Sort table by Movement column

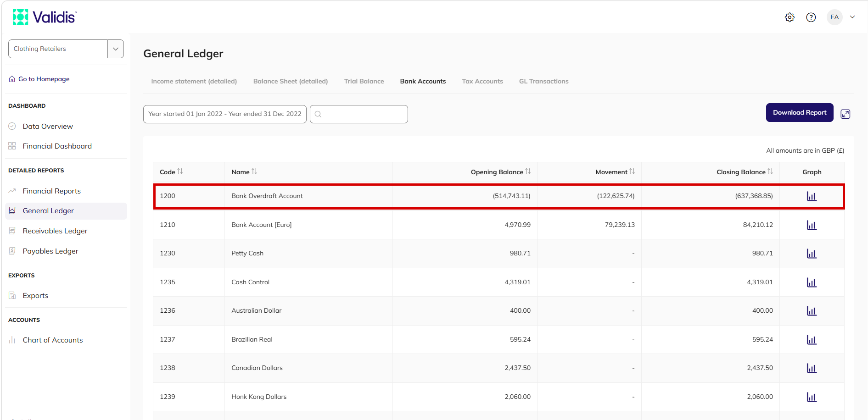click(x=632, y=171)
